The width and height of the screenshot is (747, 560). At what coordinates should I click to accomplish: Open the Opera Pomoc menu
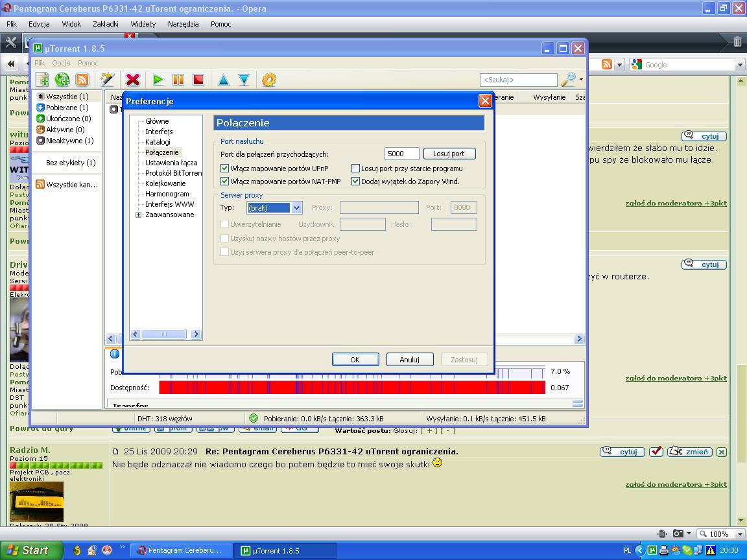click(221, 24)
